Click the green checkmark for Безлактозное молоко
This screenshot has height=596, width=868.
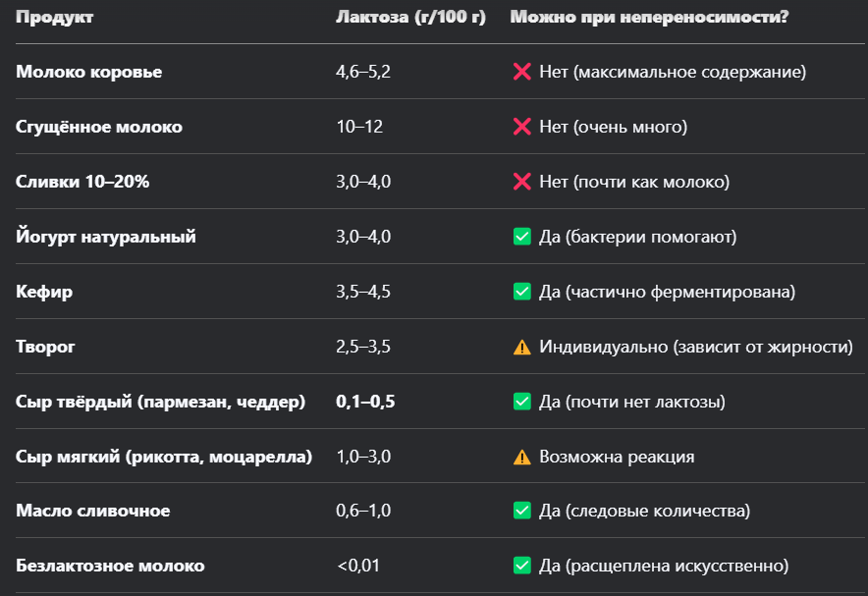click(521, 566)
